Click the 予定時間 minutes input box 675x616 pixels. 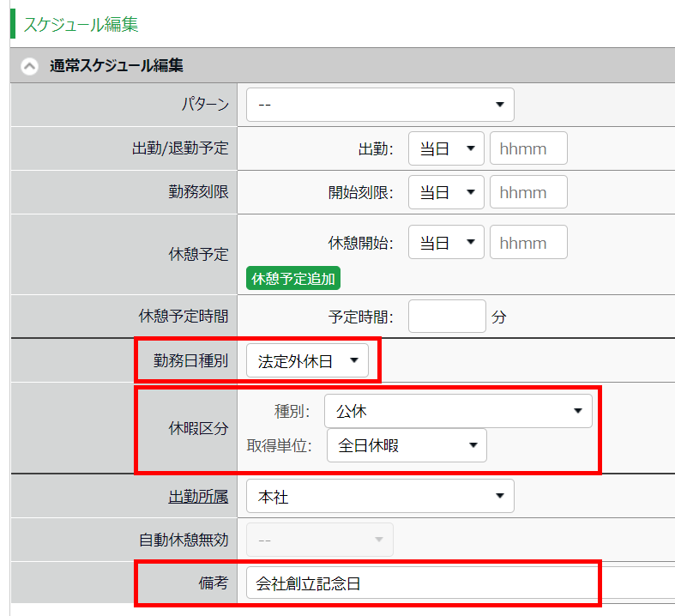tap(447, 317)
